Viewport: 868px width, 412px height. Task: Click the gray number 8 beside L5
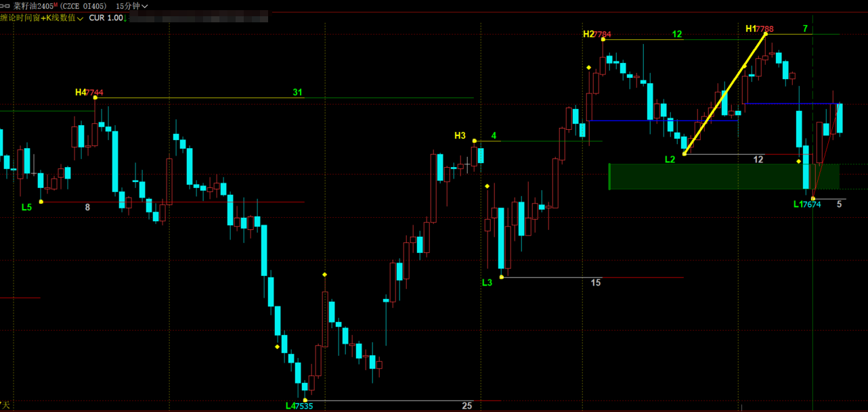[87, 207]
